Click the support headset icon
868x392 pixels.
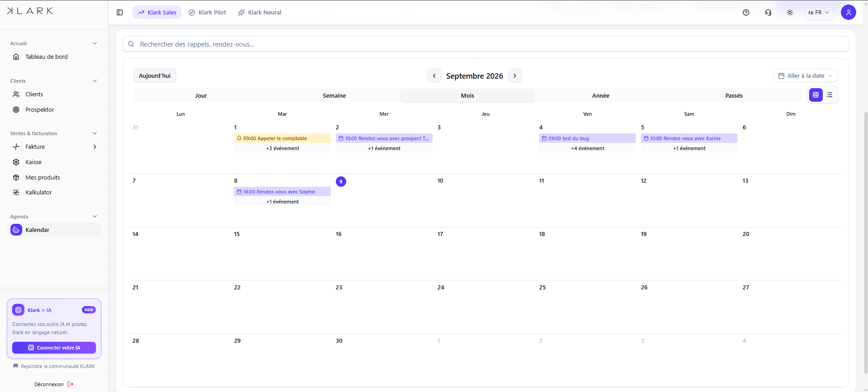(x=768, y=12)
